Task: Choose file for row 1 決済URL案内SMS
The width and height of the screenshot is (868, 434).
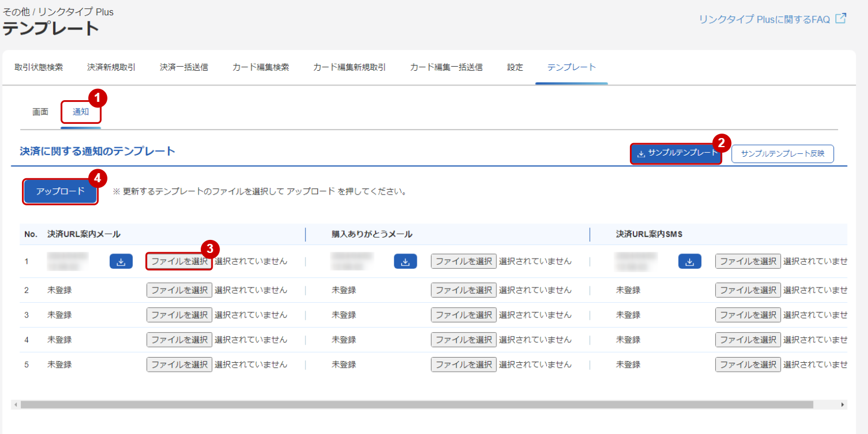Action: click(748, 261)
